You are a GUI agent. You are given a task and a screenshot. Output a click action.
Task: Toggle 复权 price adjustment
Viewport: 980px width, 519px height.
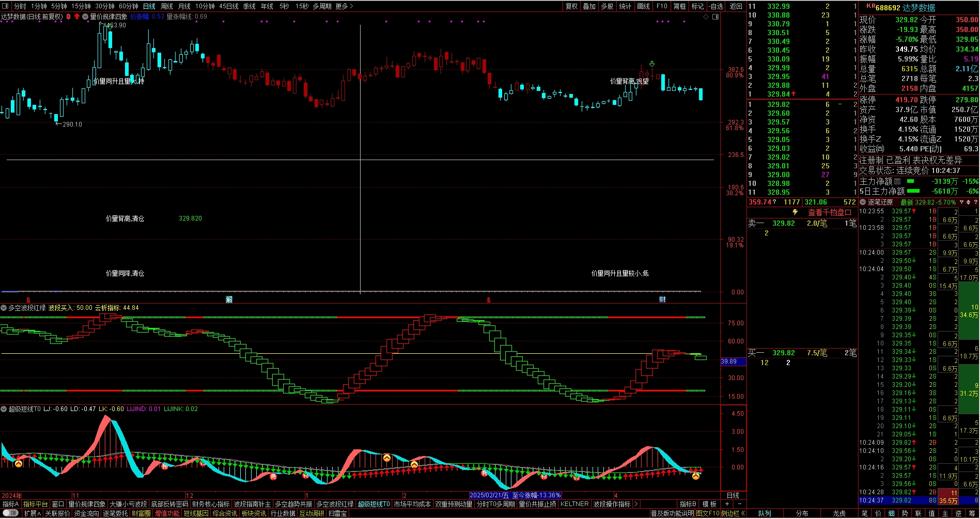coord(572,6)
